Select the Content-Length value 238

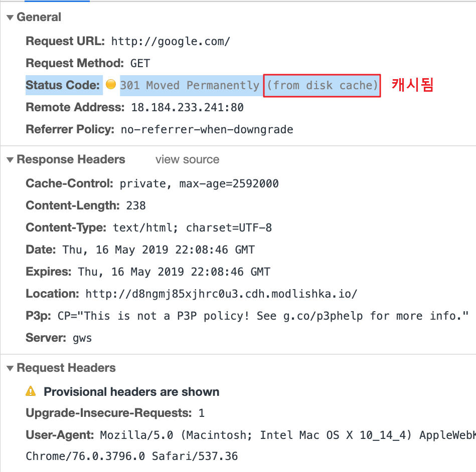tap(136, 205)
